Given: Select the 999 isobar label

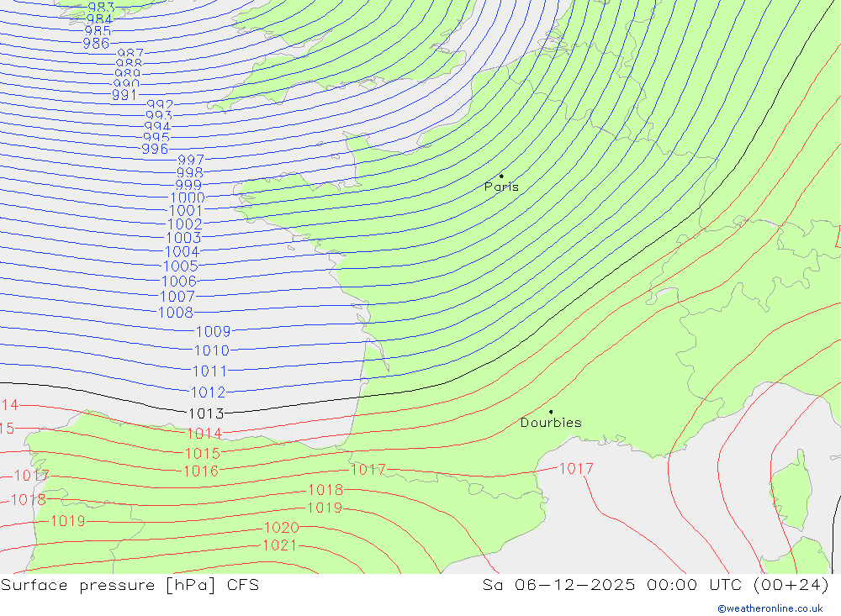Looking at the screenshot, I should (188, 186).
